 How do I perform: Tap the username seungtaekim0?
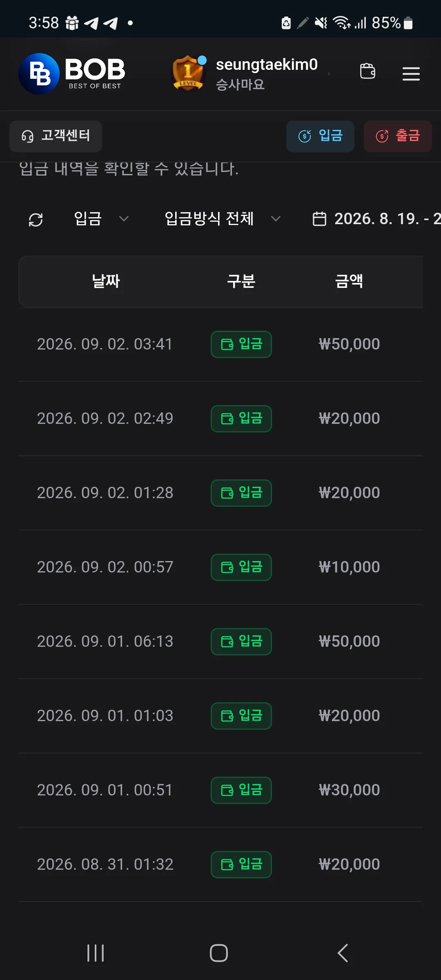[267, 65]
